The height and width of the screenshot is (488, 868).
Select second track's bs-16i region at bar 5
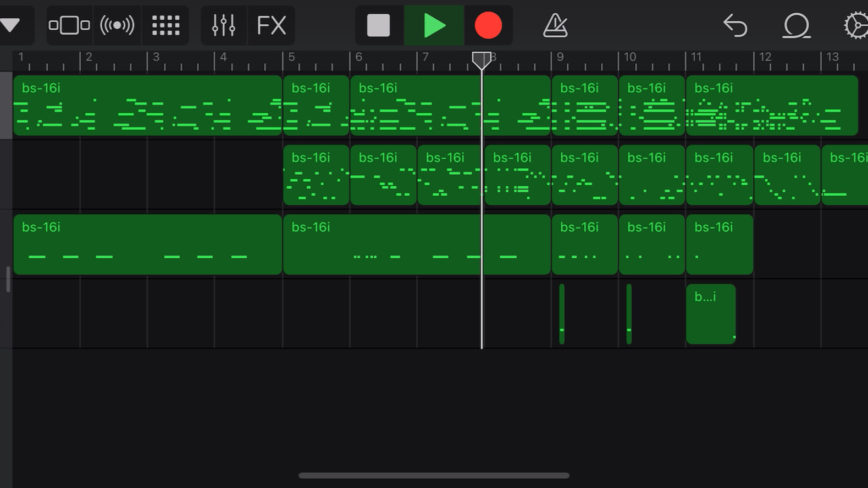tap(316, 175)
